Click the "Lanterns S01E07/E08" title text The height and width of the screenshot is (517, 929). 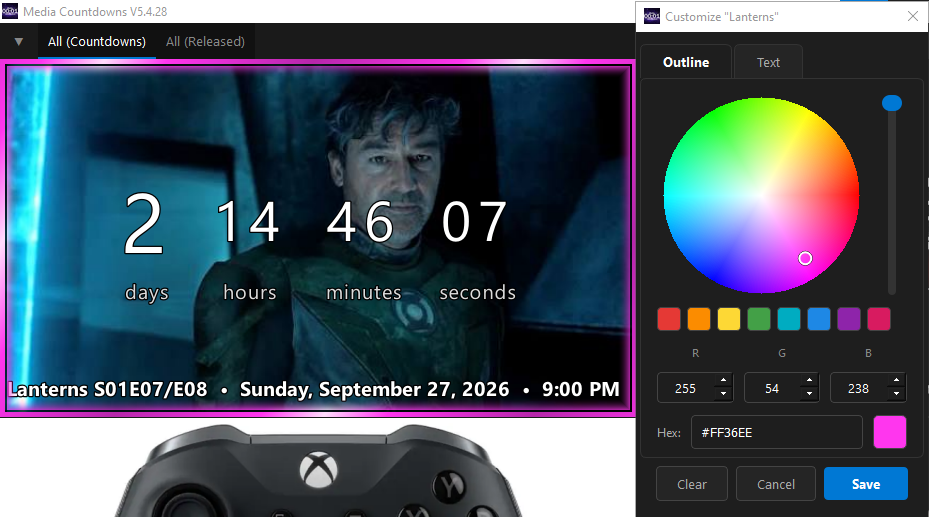click(108, 389)
